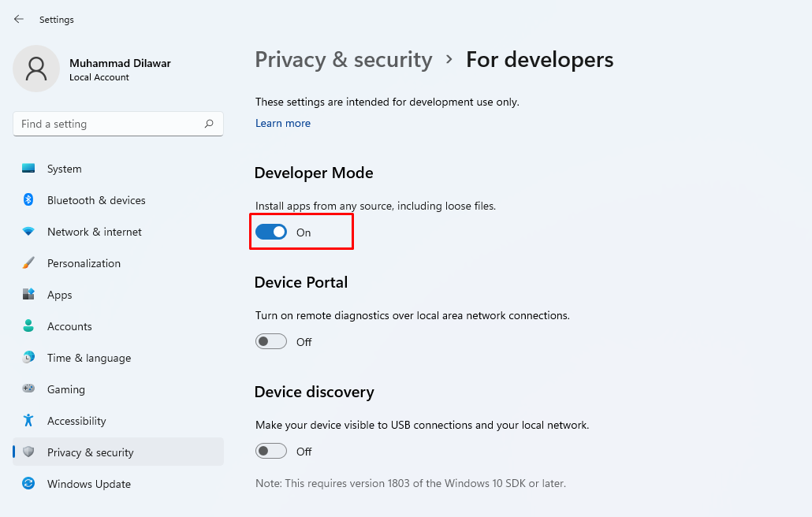Screen dimensions: 812x517
Task: Go to Bluetooth & devices
Action: coord(118,200)
